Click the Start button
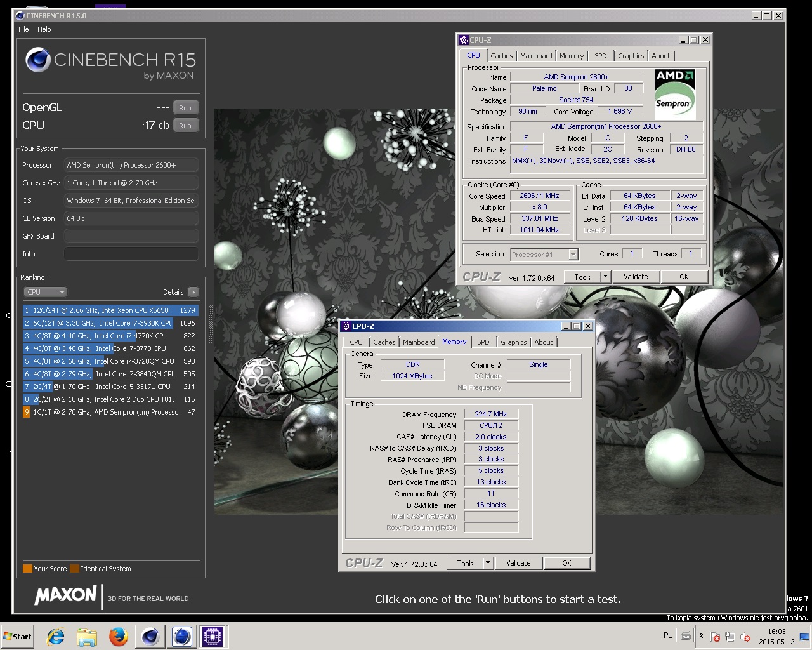This screenshot has width=812, height=650. pos(17,636)
